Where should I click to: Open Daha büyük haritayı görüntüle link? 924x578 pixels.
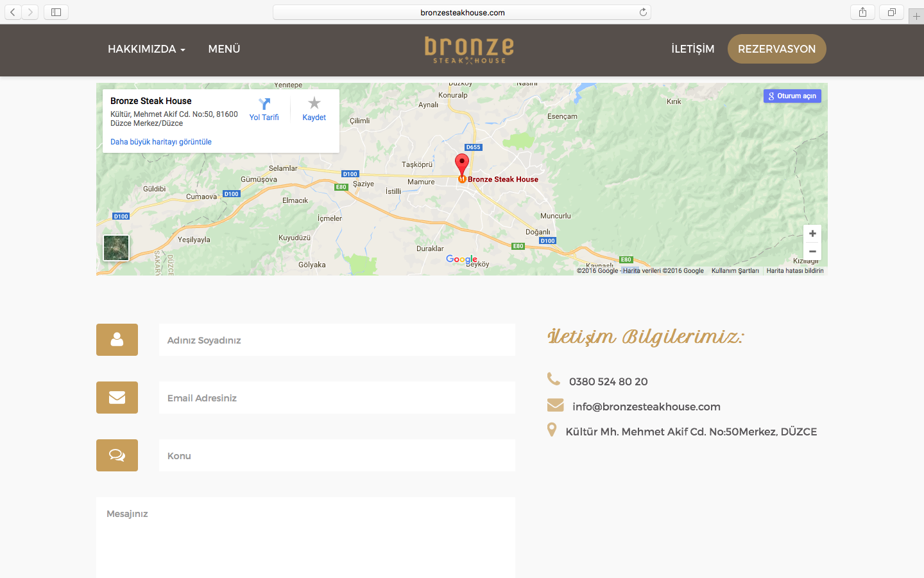(161, 142)
